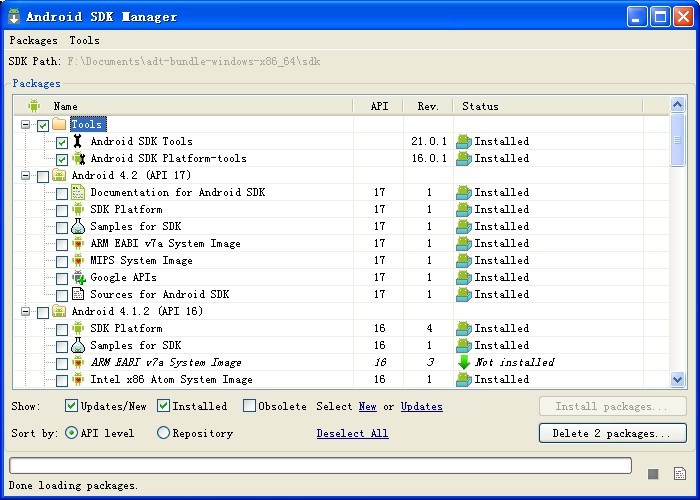Click the package list vertical scrollbar thumb

pos(677,140)
